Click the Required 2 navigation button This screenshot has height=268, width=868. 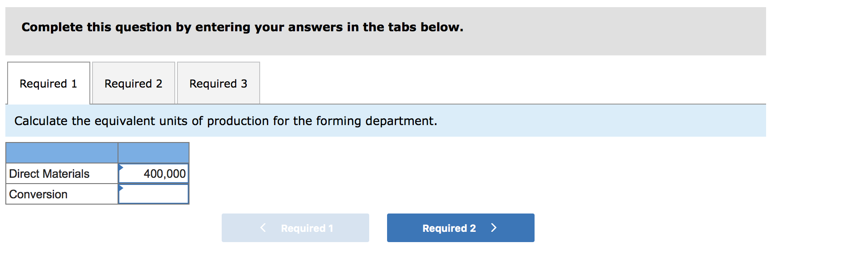coord(460,228)
